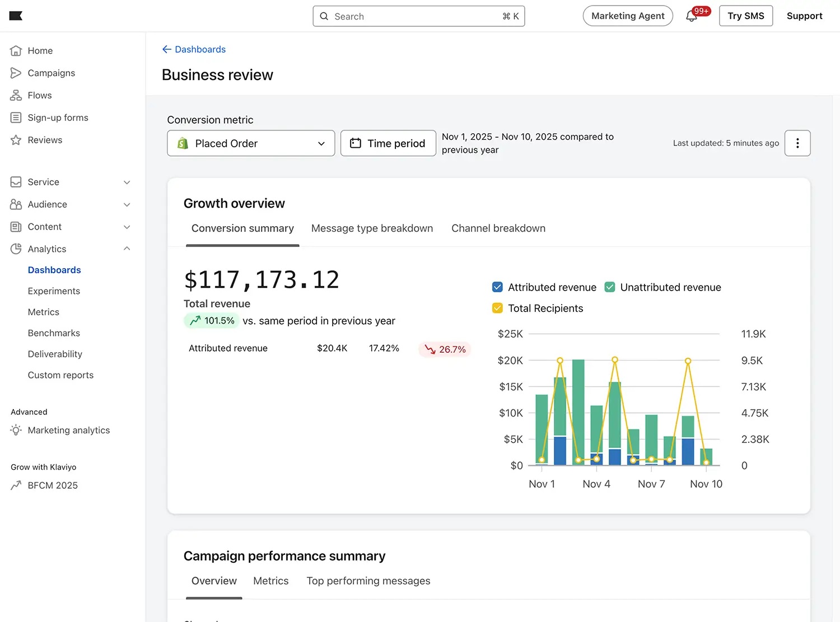Image resolution: width=840 pixels, height=622 pixels.
Task: Click the notifications bell icon
Action: (691, 16)
